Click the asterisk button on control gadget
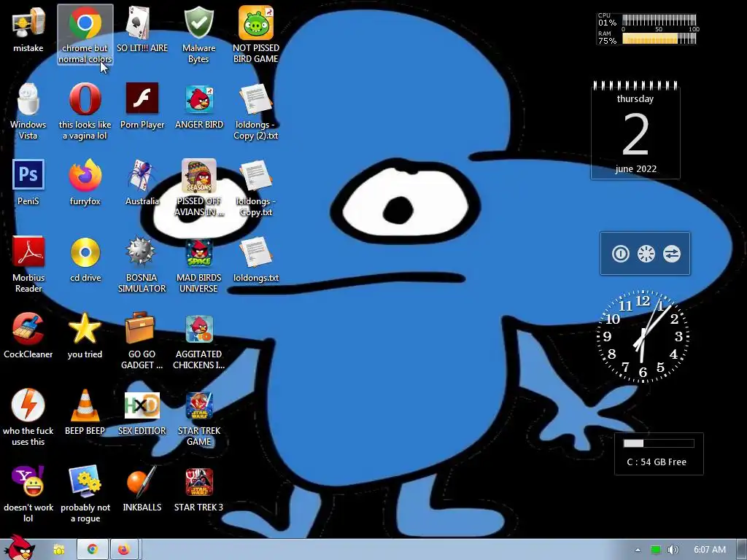 (x=646, y=253)
